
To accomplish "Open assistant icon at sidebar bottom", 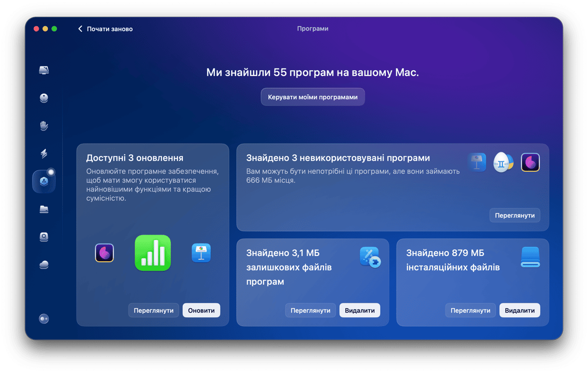I will coord(44,319).
